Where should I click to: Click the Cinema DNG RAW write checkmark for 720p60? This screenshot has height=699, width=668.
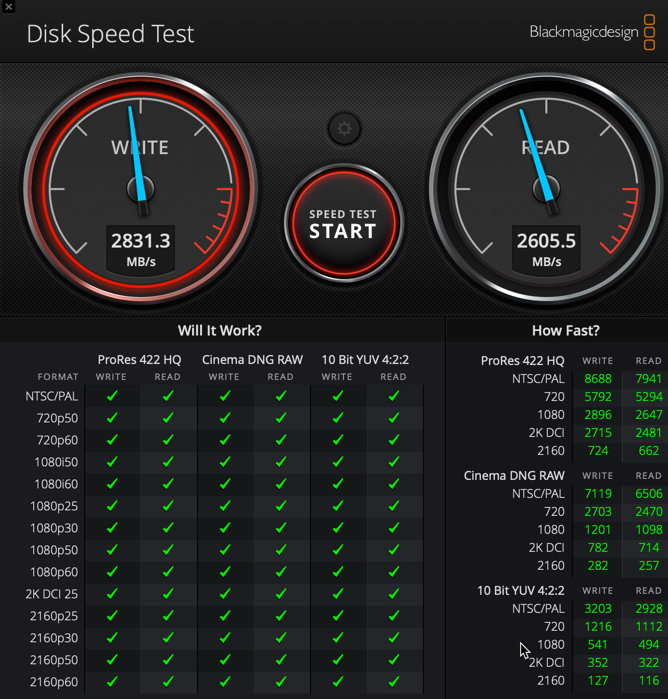coord(225,440)
